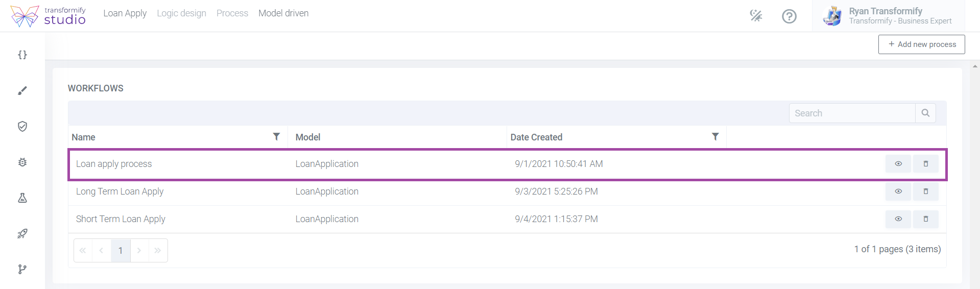Screen dimensions: 980x289
Task: Open the branch version icon in sidebar
Action: pyautogui.click(x=22, y=269)
